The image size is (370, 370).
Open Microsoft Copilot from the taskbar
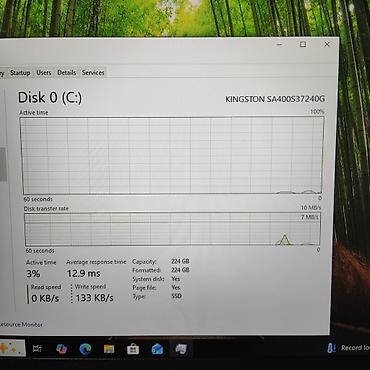pyautogui.click(x=61, y=349)
